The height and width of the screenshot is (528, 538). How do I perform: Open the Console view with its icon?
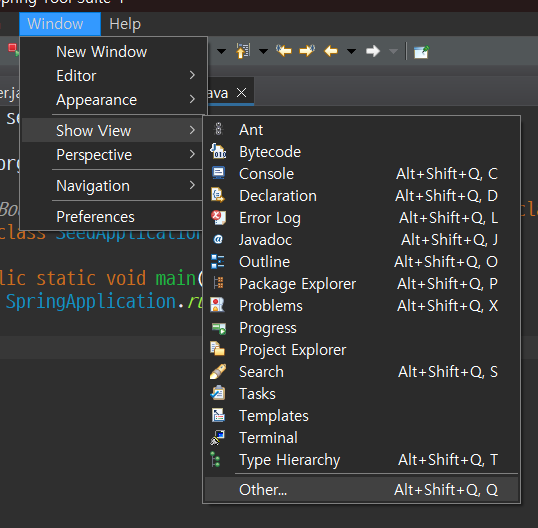218,173
